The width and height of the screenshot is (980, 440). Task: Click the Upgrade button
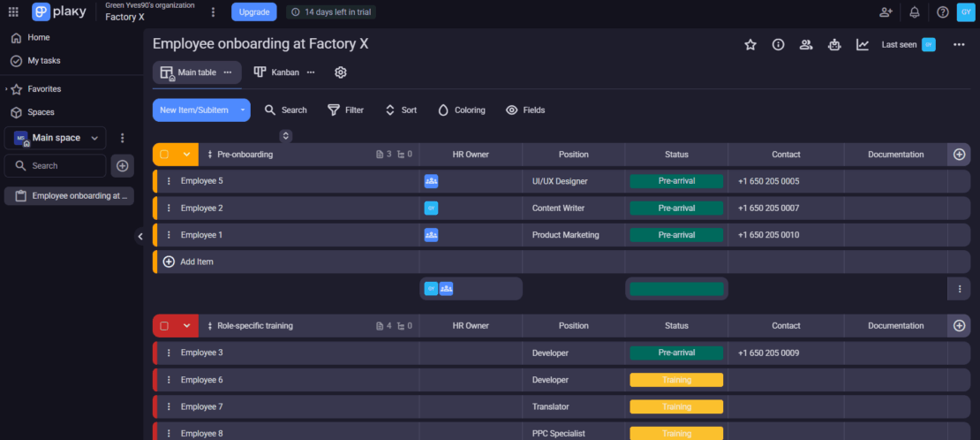253,11
